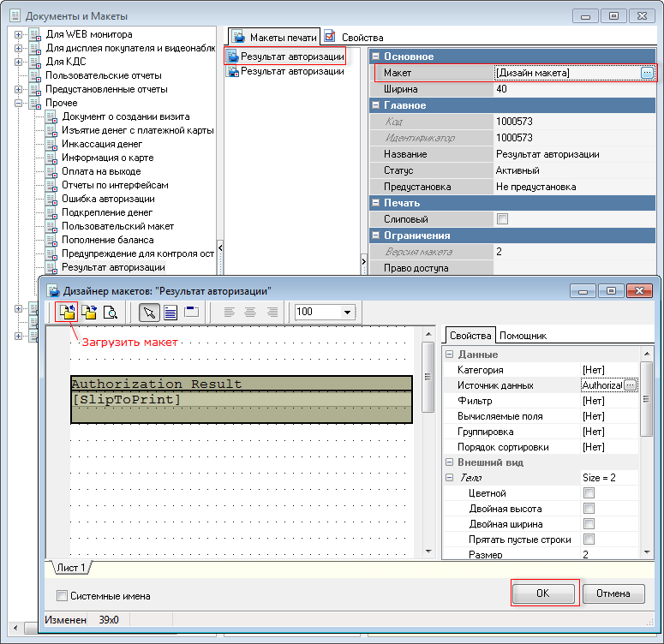Click the Отмена button
This screenshot has height=644, width=664.
pyautogui.click(x=613, y=593)
